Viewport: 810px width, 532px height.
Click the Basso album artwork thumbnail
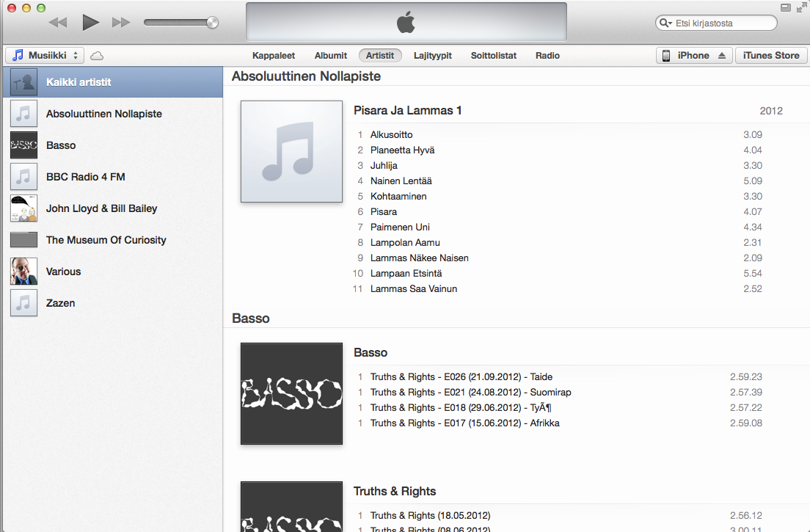click(x=291, y=393)
